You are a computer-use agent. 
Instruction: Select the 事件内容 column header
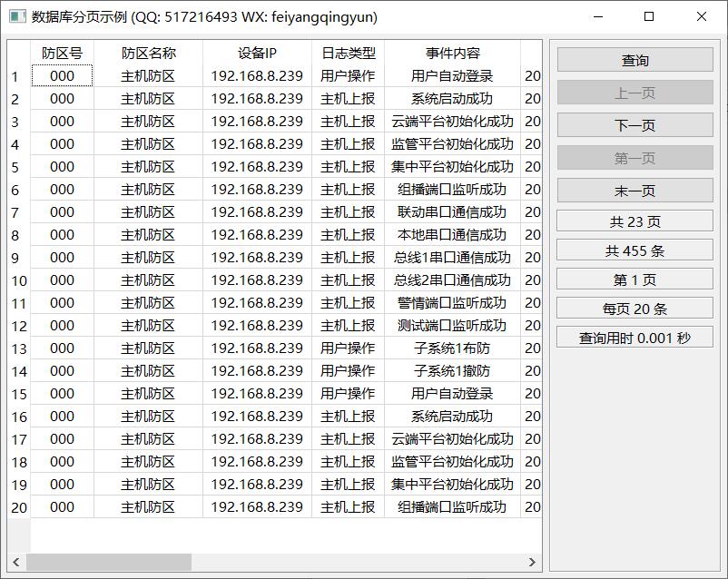(x=452, y=54)
